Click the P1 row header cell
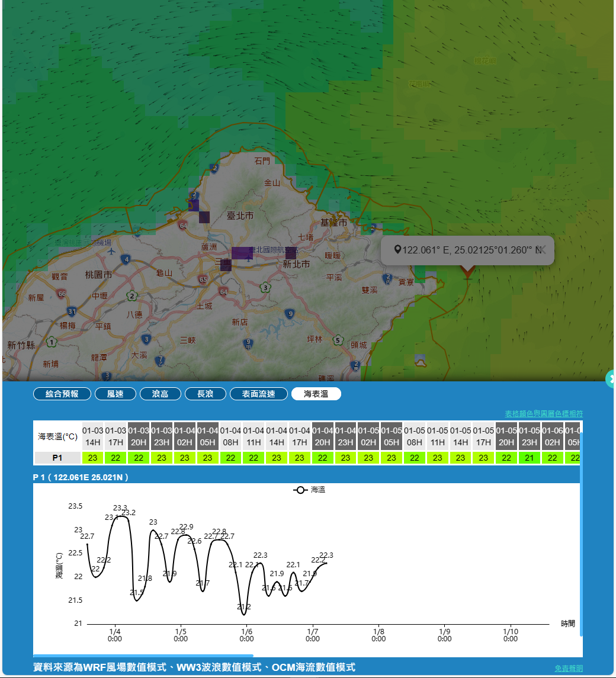The image size is (616, 678). tap(57, 458)
